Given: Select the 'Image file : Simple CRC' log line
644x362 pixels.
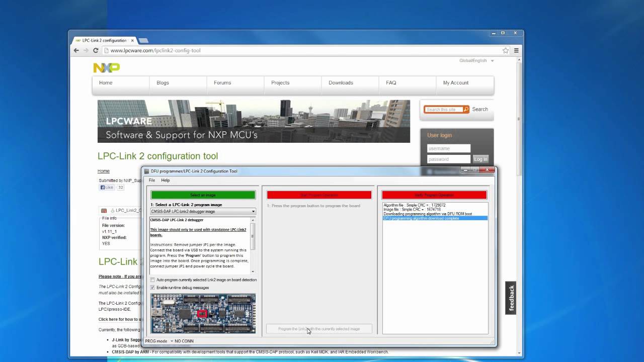Looking at the screenshot, I should pos(412,210).
